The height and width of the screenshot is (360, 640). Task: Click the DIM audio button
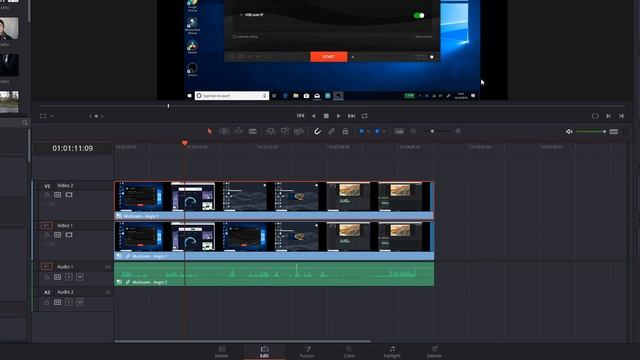(613, 131)
